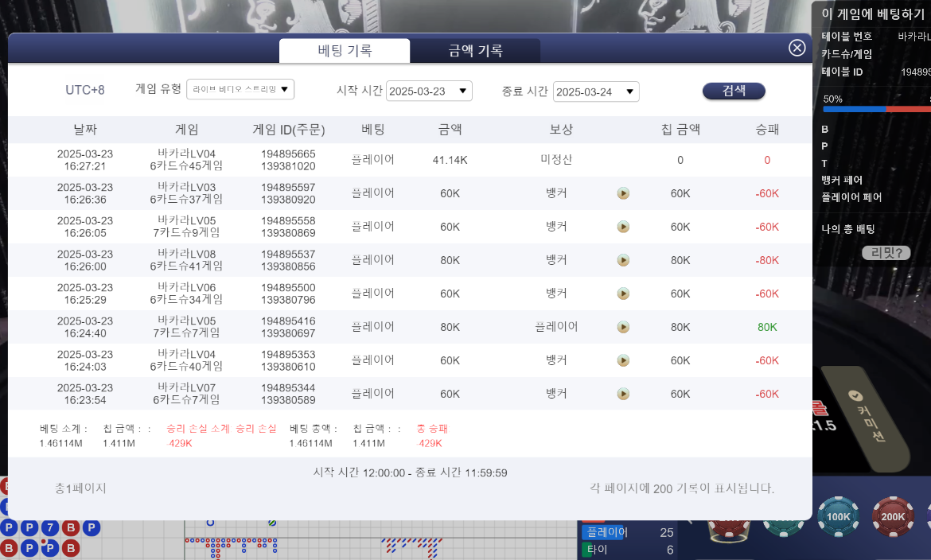
Task: Close the betting record dialog
Action: click(x=797, y=48)
